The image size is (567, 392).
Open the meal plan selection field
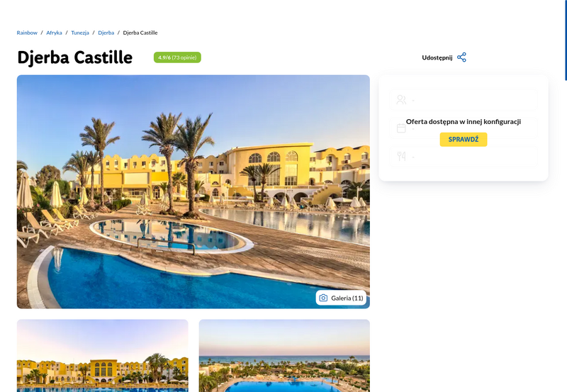[x=464, y=156]
